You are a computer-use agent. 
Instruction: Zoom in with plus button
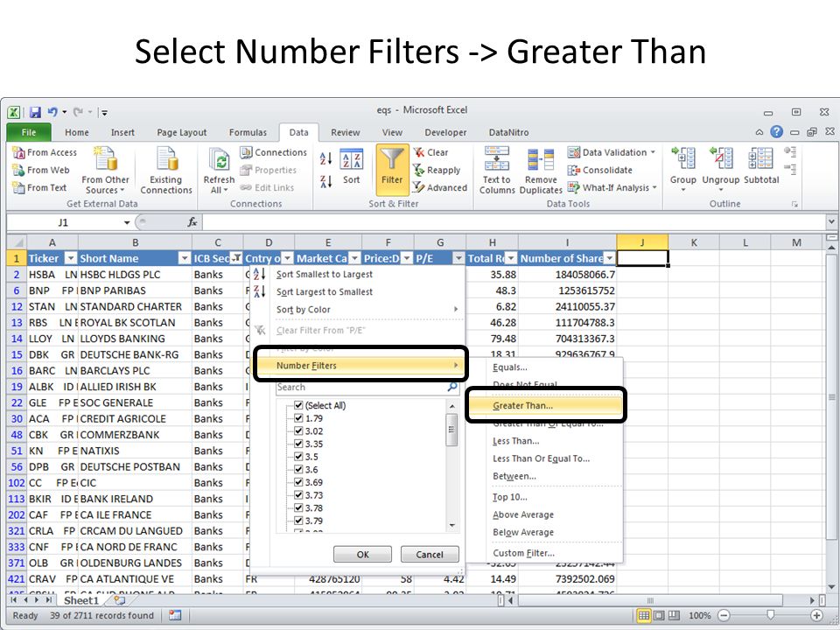[x=816, y=615]
